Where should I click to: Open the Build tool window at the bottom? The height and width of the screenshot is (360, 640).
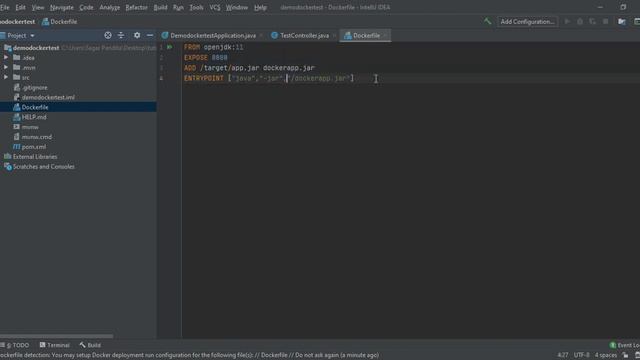click(x=90, y=345)
